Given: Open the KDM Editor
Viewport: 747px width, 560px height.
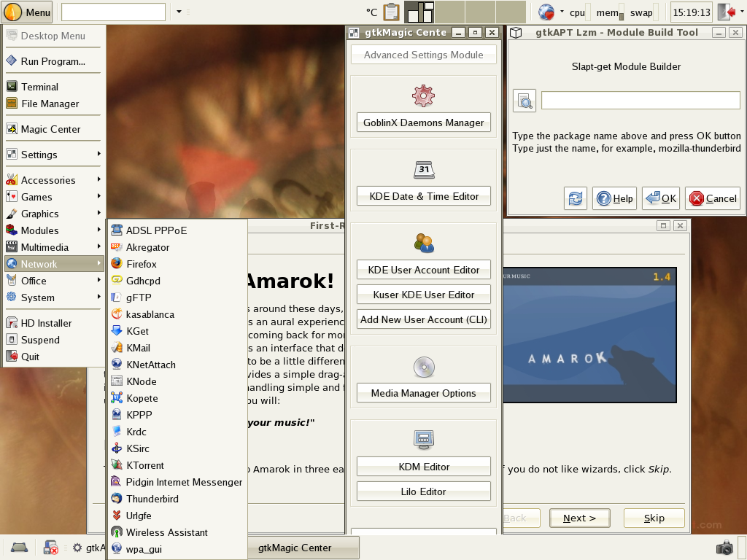Looking at the screenshot, I should tap(424, 466).
